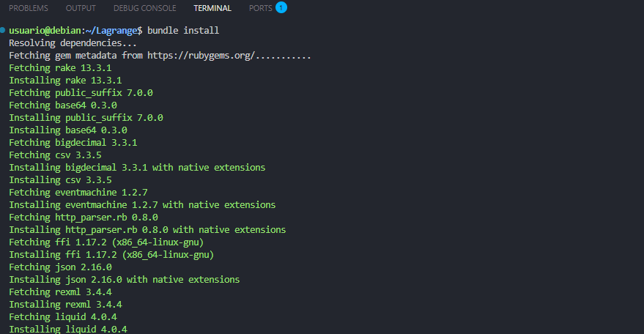Click the blue command decoration dot
644x334 pixels.
coord(4,31)
